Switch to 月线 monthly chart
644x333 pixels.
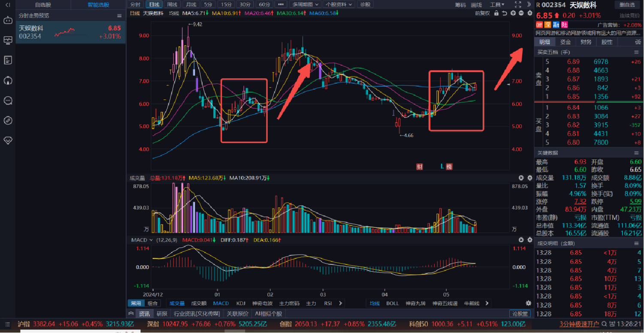tap(190, 4)
